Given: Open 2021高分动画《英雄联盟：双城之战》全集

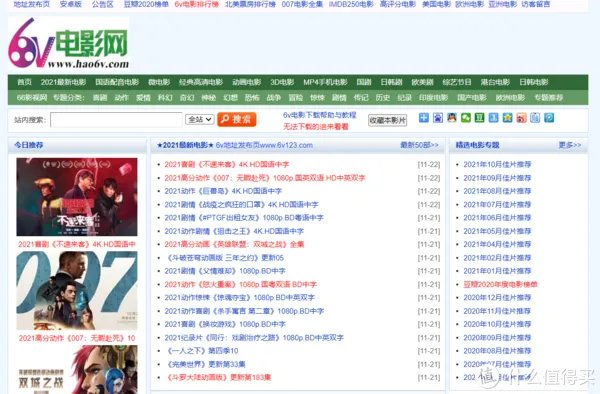Looking at the screenshot, I should 234,244.
